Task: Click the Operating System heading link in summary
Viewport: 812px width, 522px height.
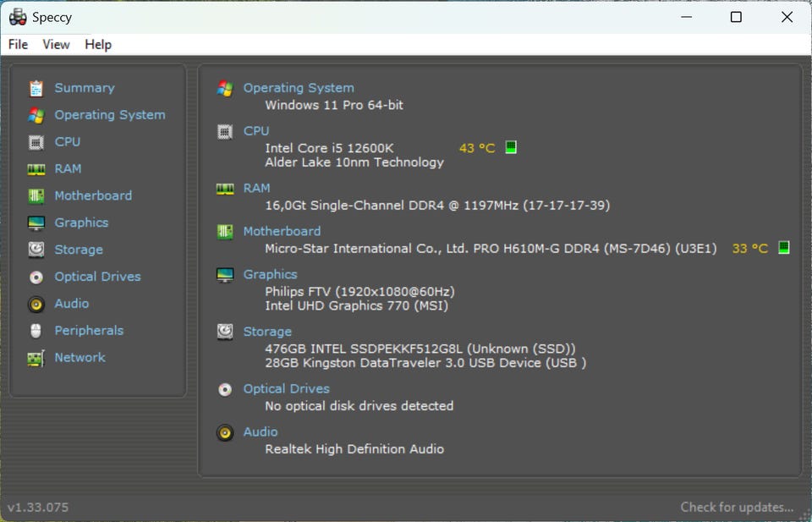Action: click(299, 88)
